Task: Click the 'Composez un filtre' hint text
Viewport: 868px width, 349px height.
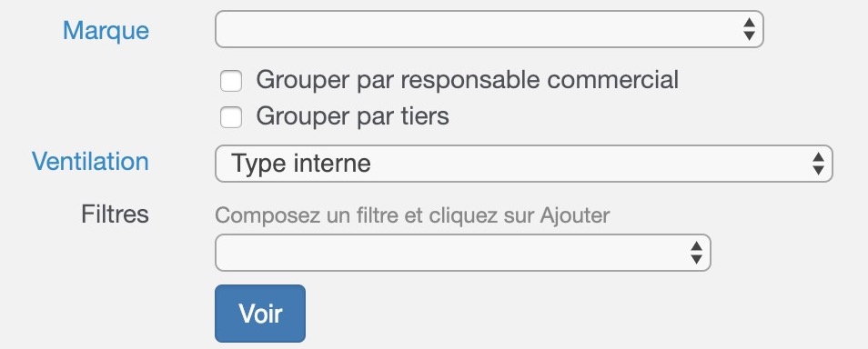Action: click(412, 215)
